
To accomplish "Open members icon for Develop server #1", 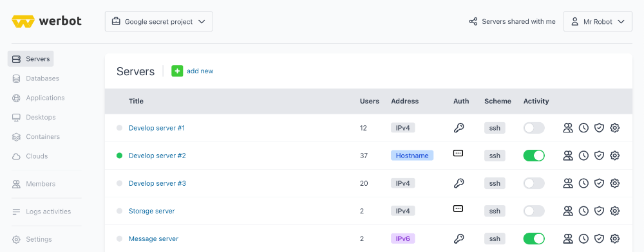I will (x=568, y=128).
